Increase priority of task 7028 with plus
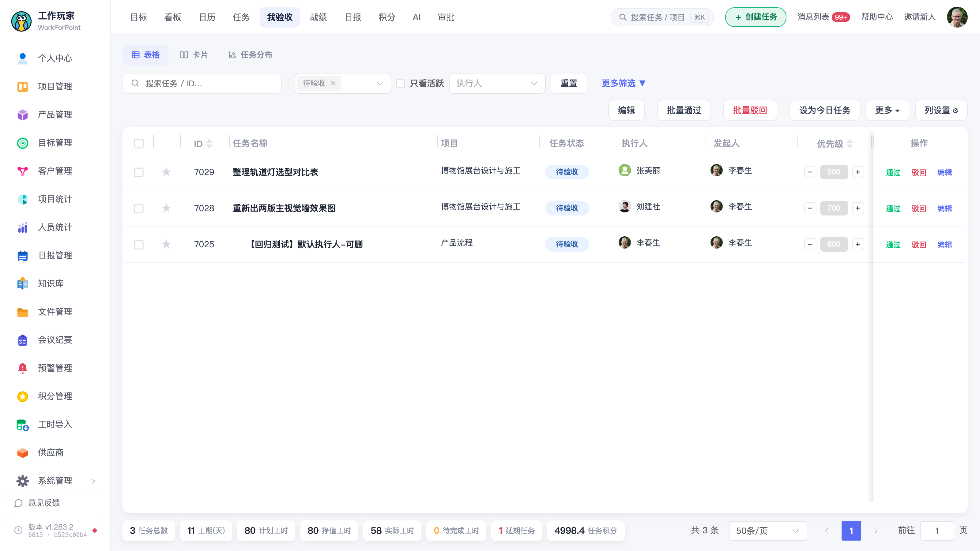 (x=858, y=208)
